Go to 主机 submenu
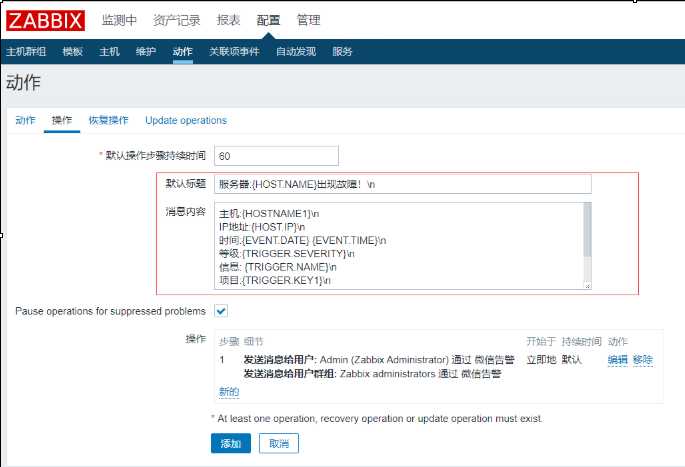The image size is (685, 467). 109,52
